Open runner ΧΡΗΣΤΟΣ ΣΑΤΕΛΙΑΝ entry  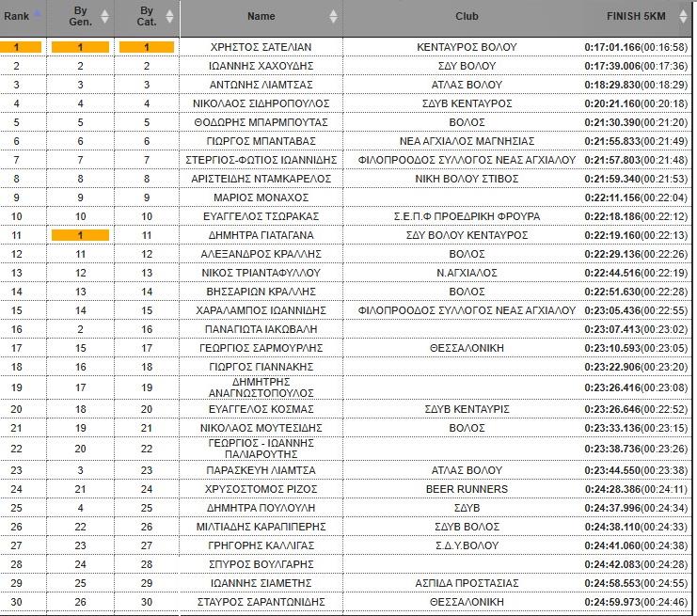[x=261, y=47]
